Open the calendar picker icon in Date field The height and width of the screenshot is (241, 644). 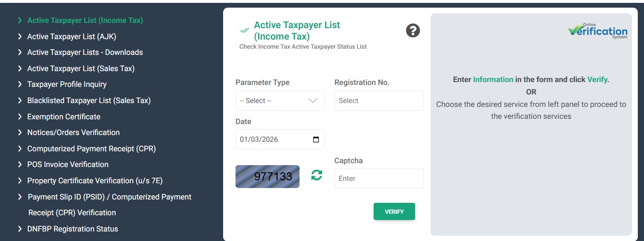pyautogui.click(x=316, y=139)
